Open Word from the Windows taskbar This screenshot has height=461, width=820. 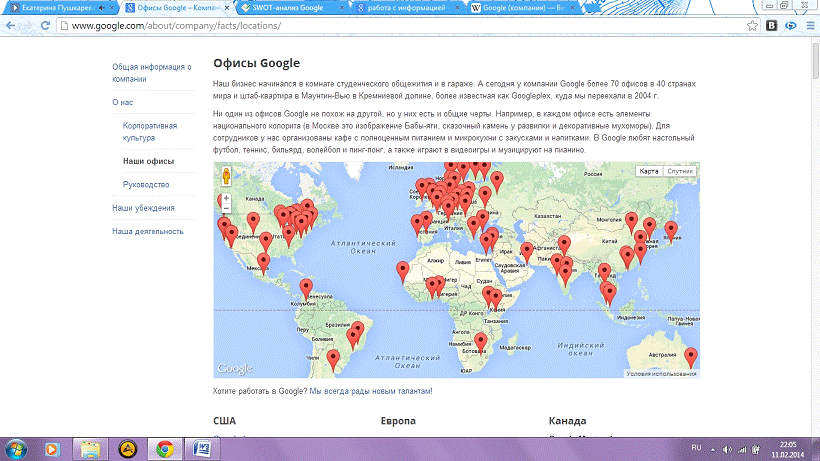[x=201, y=448]
